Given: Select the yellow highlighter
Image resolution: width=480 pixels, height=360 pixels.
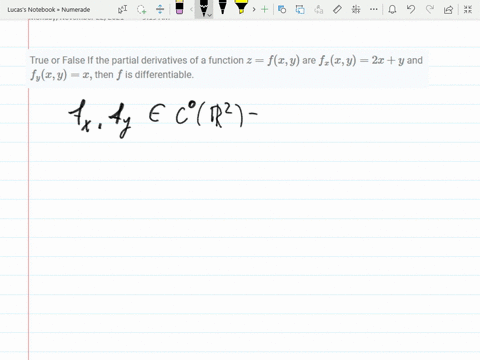Looking at the screenshot, I should [x=241, y=7].
